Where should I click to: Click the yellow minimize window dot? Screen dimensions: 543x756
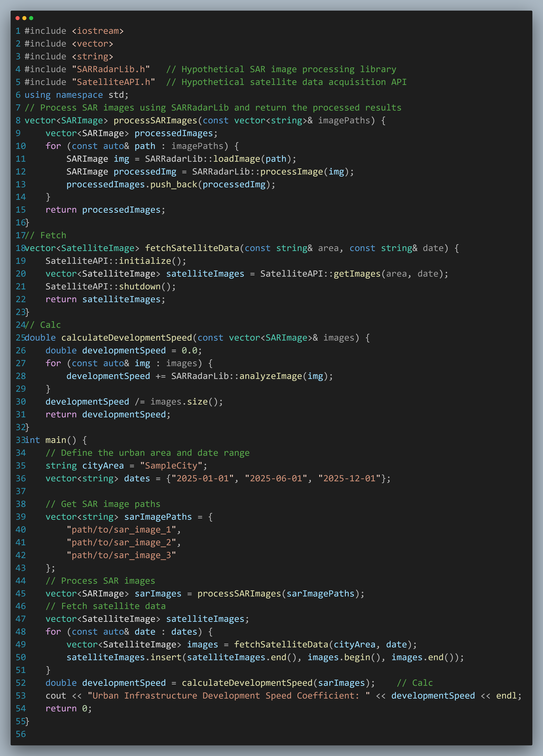(24, 18)
